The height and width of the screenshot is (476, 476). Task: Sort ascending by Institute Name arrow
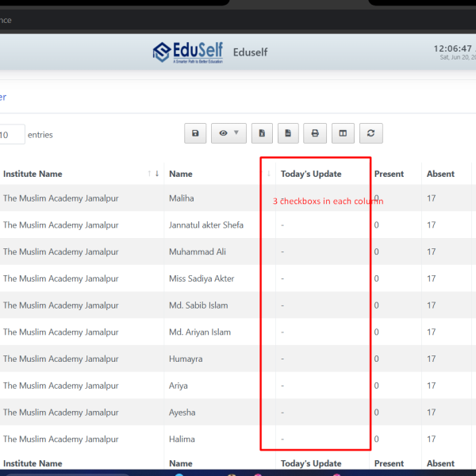(x=149, y=173)
